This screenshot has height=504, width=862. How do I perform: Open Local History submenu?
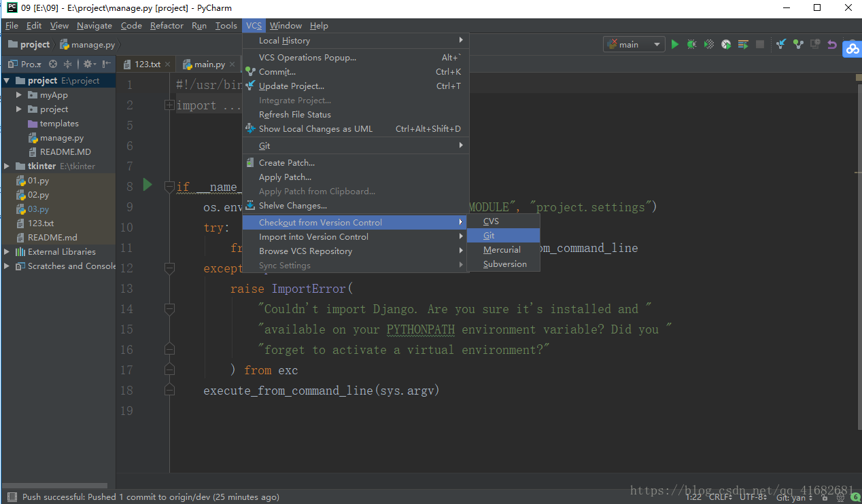[356, 41]
